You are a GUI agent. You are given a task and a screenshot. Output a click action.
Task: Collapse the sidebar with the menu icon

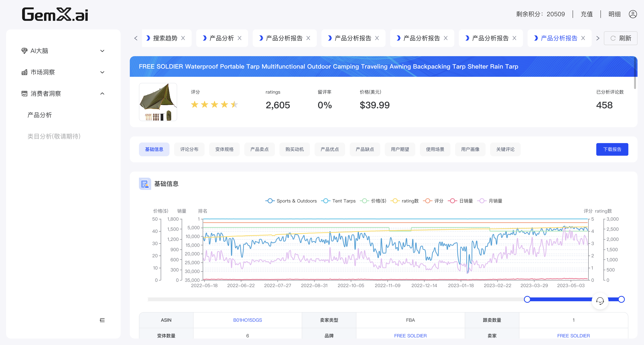pyautogui.click(x=102, y=320)
